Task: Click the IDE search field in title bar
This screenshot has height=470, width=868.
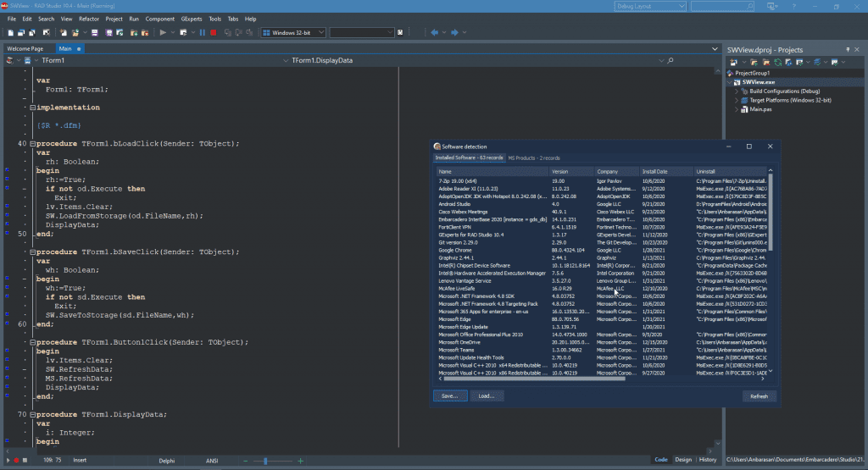Action: (722, 6)
